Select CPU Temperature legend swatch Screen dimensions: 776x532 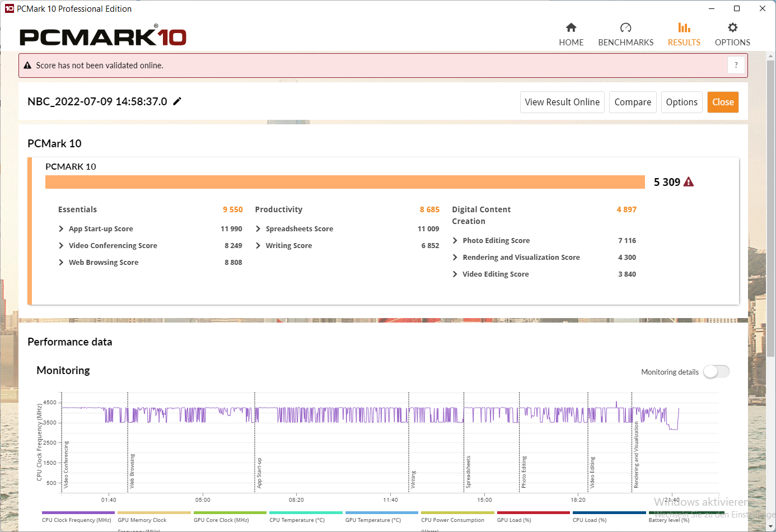pyautogui.click(x=306, y=512)
